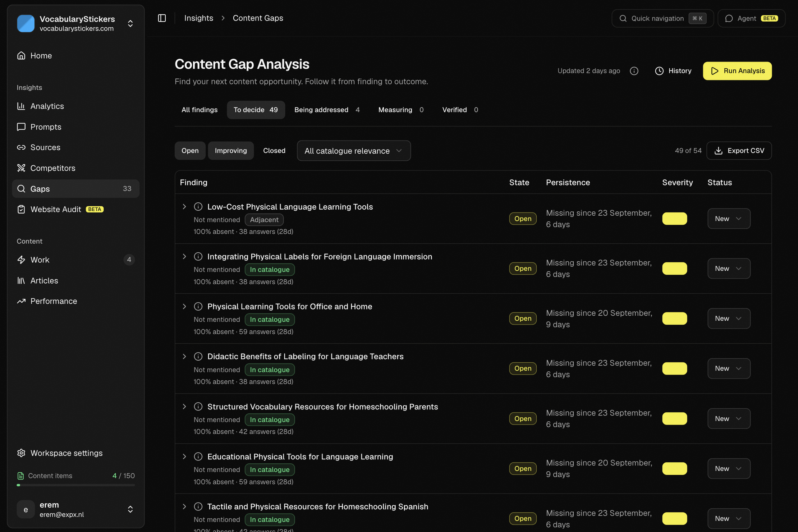The height and width of the screenshot is (532, 798).
Task: Toggle the sidebar panel icon
Action: [162, 18]
